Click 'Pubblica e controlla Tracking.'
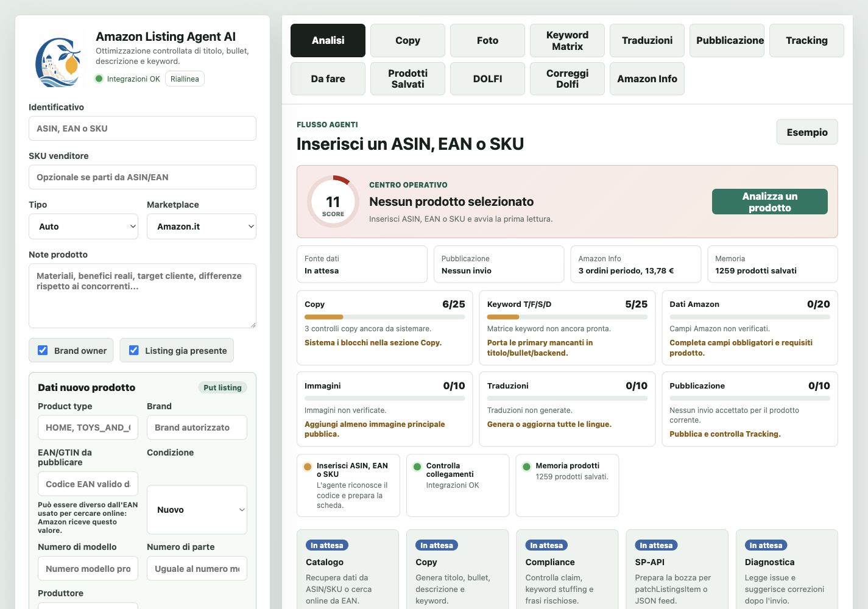868x609 pixels. point(725,434)
